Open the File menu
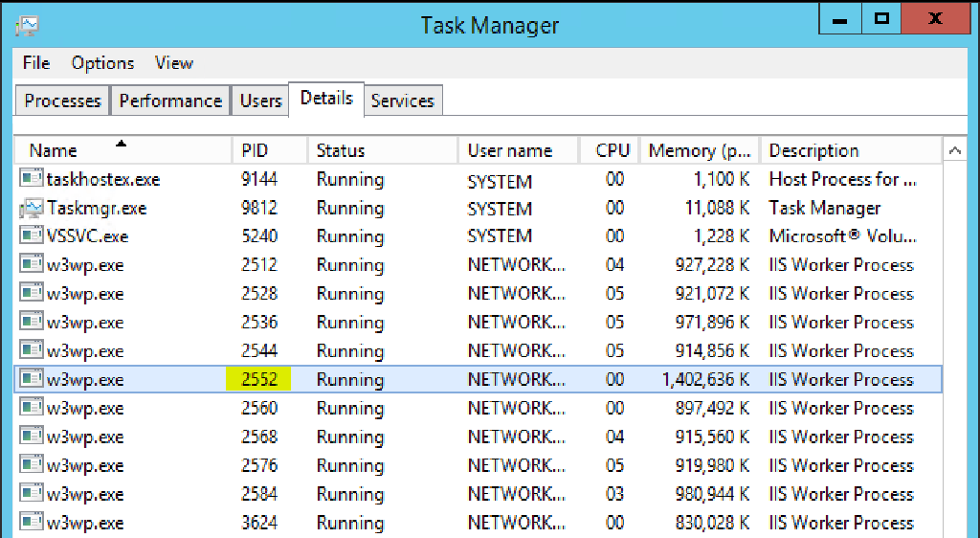Image resolution: width=980 pixels, height=538 pixels. click(35, 62)
